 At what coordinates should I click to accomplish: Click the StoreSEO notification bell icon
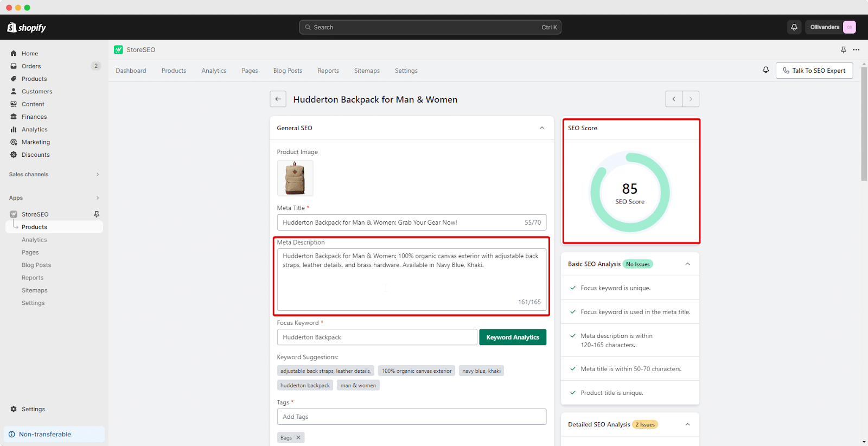point(765,70)
